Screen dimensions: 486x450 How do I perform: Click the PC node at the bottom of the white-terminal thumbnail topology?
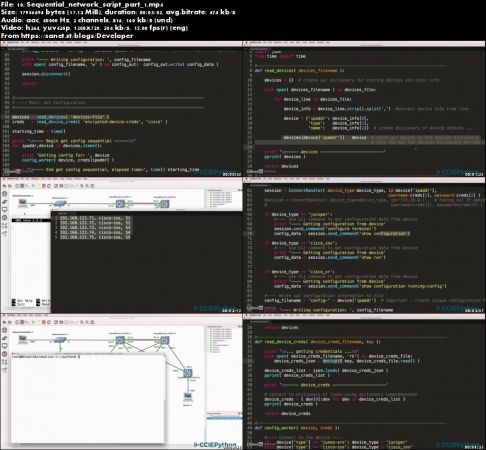tap(188, 396)
